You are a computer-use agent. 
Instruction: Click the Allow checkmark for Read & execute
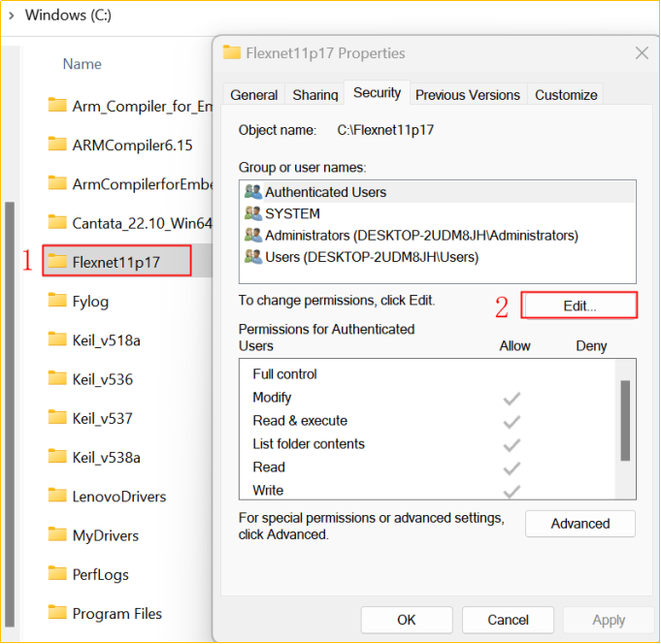[512, 421]
